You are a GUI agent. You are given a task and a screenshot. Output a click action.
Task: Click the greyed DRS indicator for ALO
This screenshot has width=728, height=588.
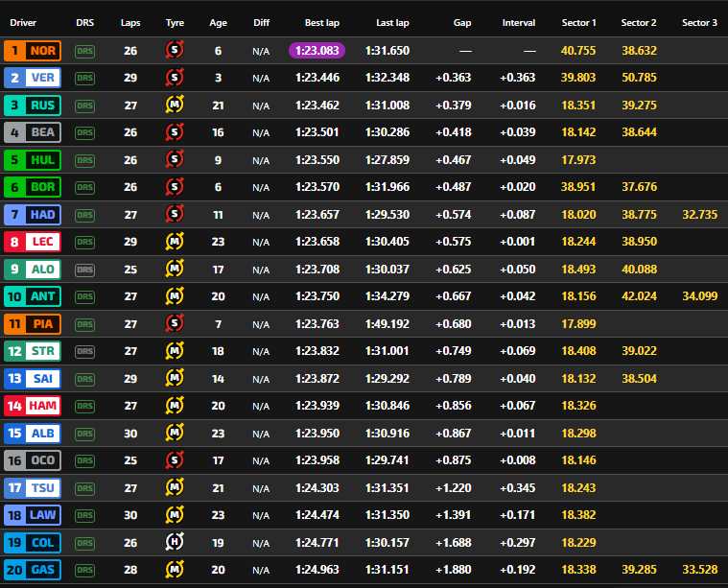point(84,270)
